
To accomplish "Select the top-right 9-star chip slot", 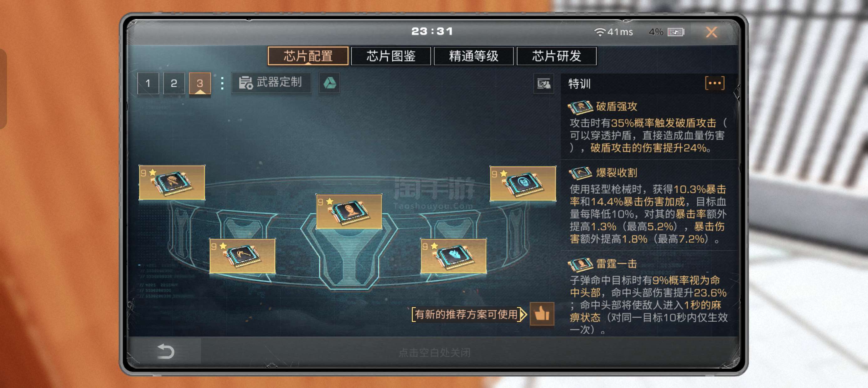I will 523,183.
